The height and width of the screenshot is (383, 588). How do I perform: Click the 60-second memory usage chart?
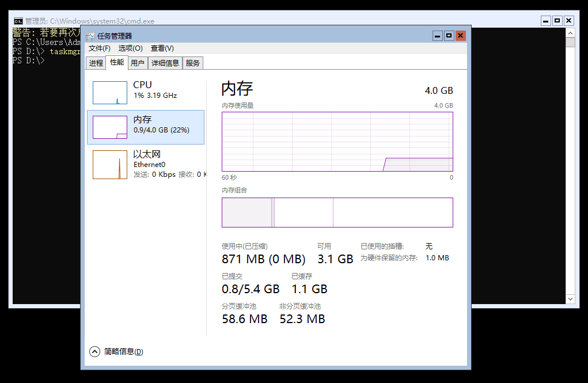[x=337, y=141]
